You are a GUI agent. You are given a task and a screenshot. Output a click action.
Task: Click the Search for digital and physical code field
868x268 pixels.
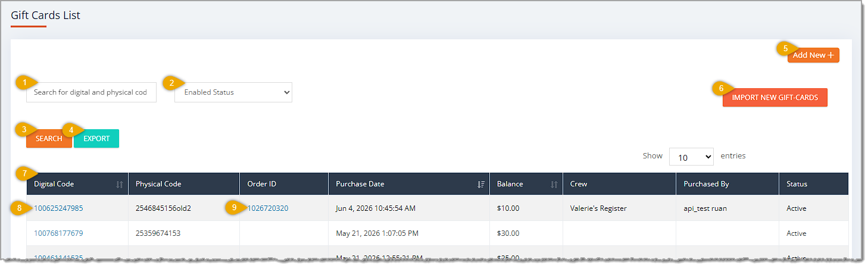point(91,92)
